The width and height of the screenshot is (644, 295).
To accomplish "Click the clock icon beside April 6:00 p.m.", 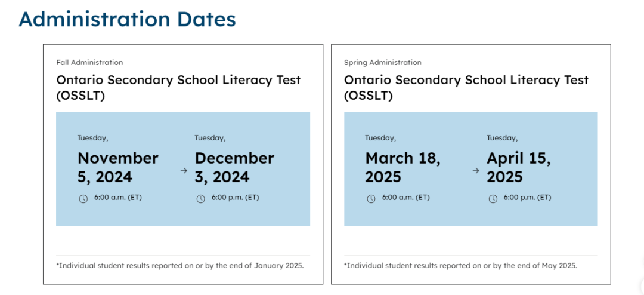I will tap(493, 198).
